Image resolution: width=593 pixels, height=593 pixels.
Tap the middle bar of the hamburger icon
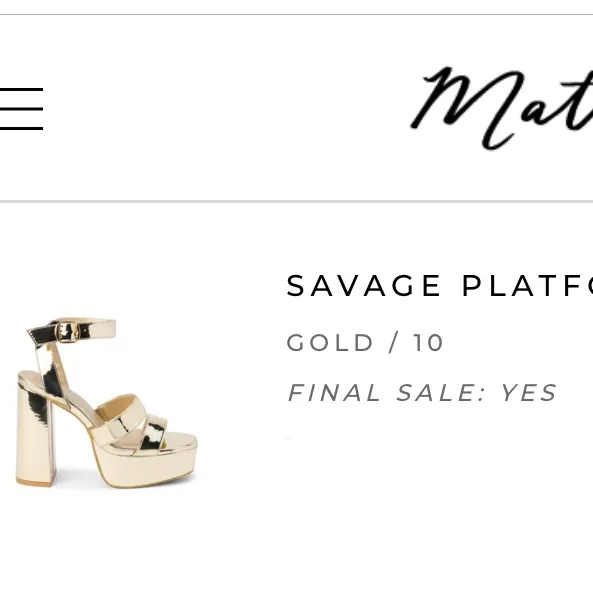click(x=21, y=109)
